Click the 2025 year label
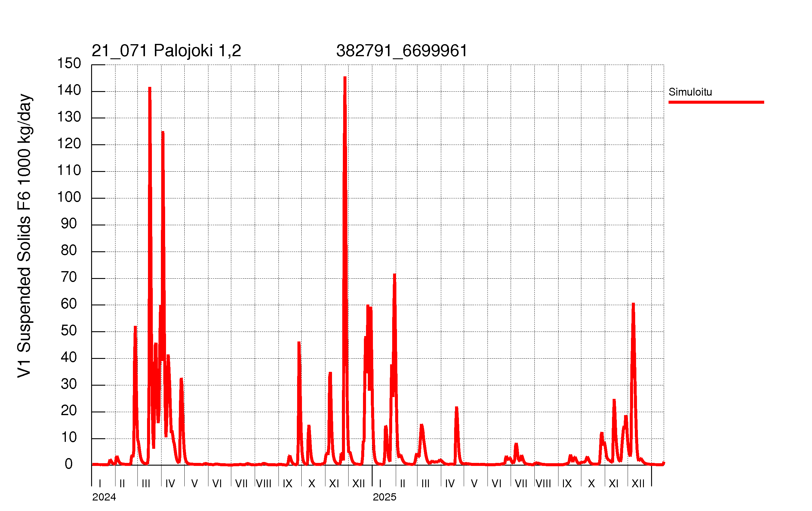The image size is (812, 511). [384, 497]
